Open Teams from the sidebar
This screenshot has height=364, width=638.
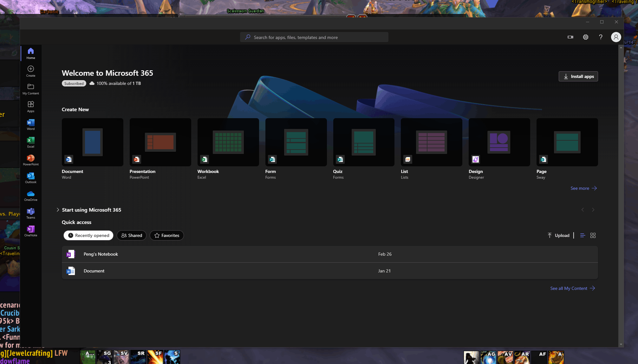[31, 213]
